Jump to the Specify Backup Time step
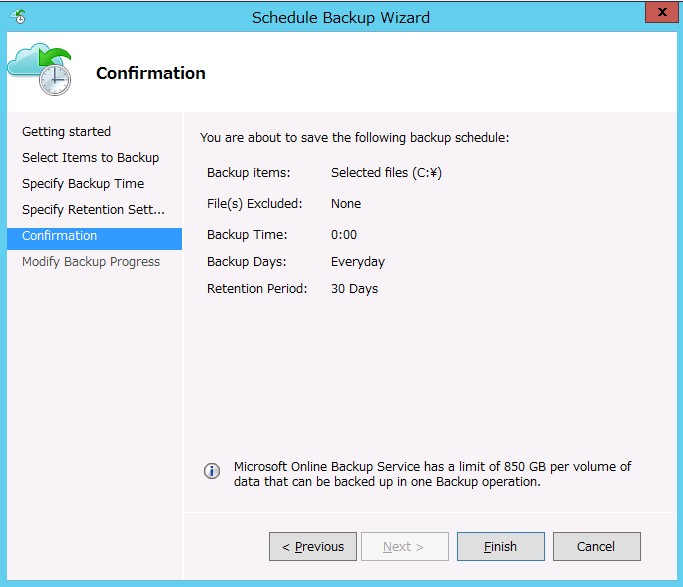This screenshot has height=587, width=683. coord(83,184)
